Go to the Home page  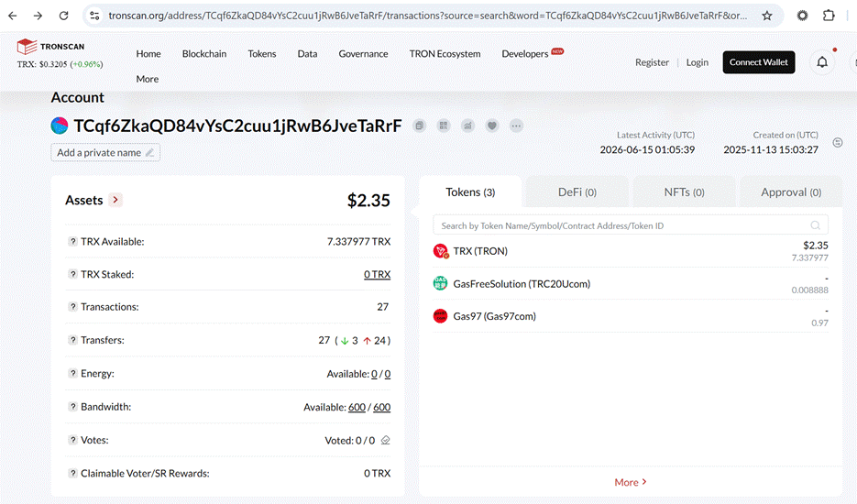tap(148, 53)
